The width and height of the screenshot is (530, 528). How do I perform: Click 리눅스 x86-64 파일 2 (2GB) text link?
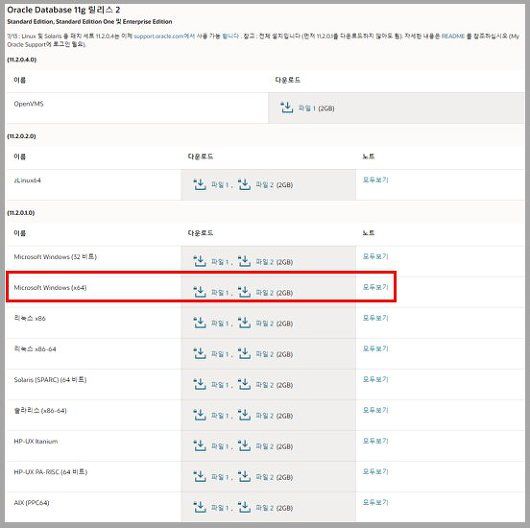[x=274, y=354]
